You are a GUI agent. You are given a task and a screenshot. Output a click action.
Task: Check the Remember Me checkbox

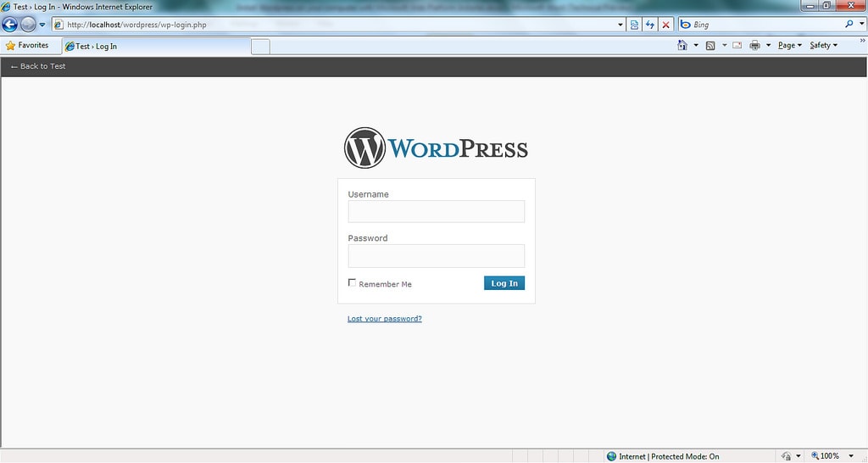[352, 282]
